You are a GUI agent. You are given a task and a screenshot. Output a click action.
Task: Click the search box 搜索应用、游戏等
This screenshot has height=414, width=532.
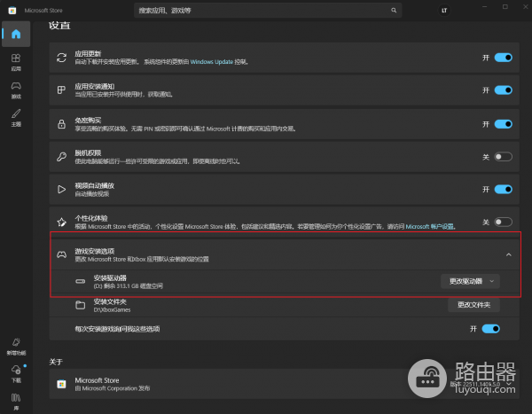268,10
